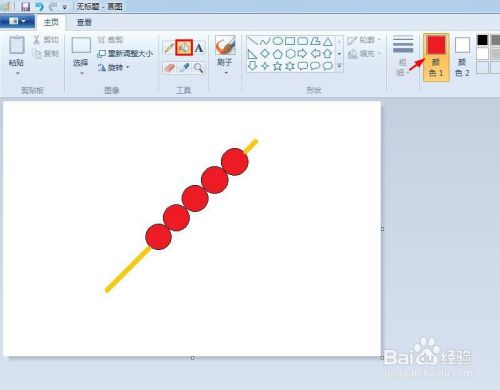Choose the Pentagon shape
The height and width of the screenshot is (390, 500).
pyautogui.click(x=277, y=54)
